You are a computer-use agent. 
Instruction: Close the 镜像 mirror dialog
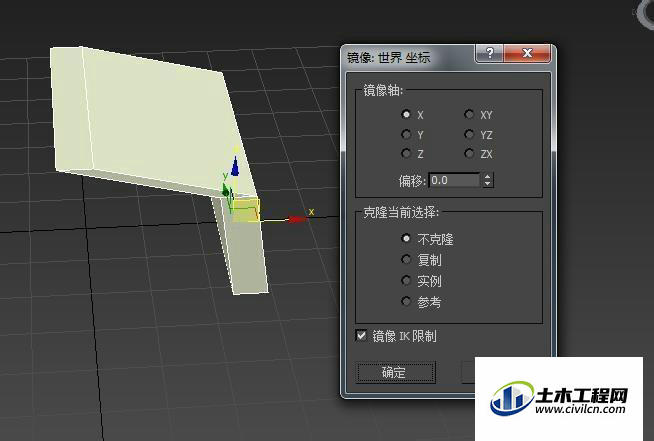(x=527, y=53)
